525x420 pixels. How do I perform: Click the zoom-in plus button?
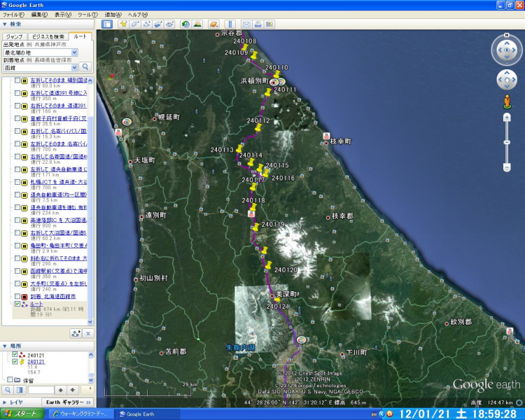(x=507, y=117)
